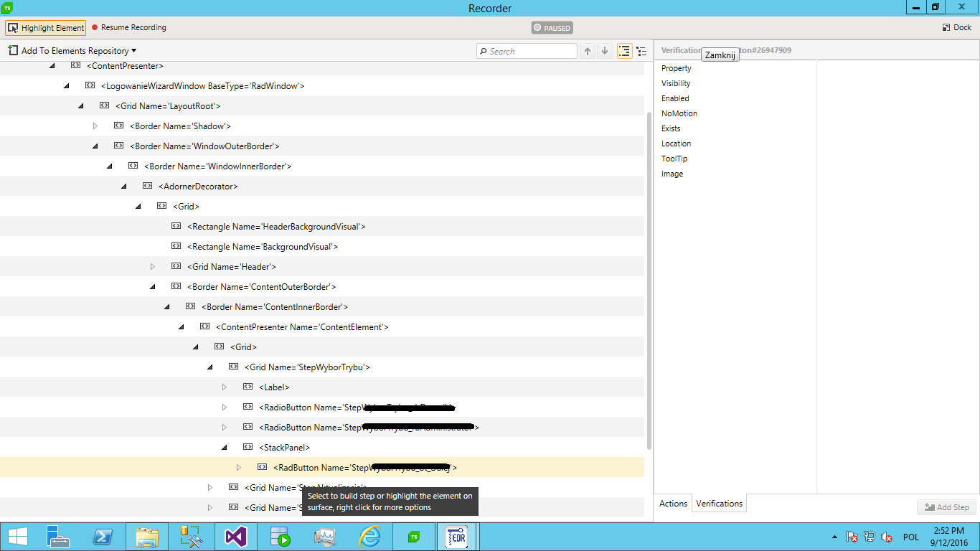Image resolution: width=980 pixels, height=551 pixels.
Task: Switch to the flat list view icon
Action: (641, 51)
